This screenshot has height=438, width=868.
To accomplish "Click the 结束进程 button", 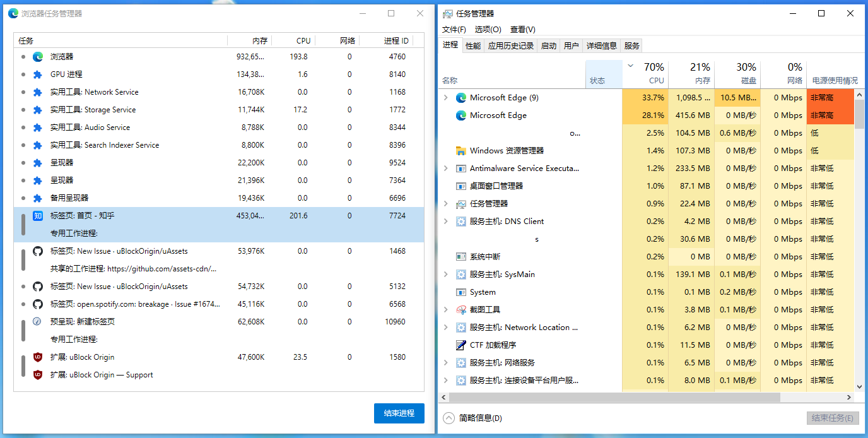I will pos(399,413).
